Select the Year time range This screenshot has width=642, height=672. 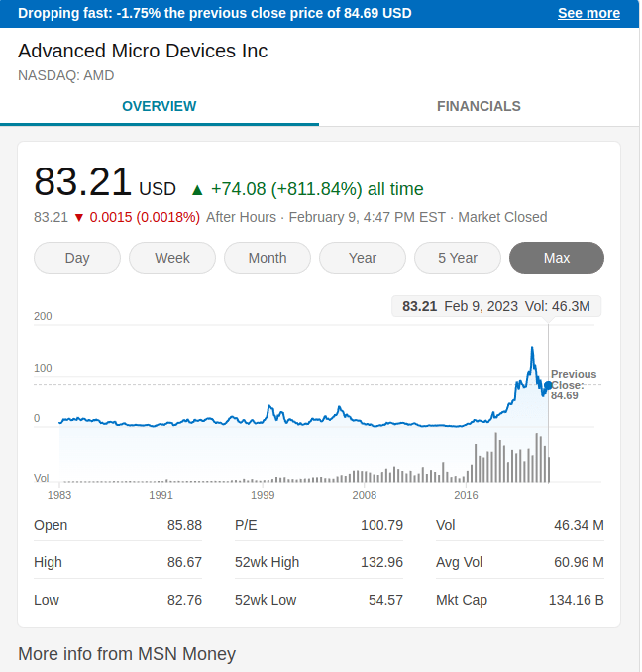(x=363, y=258)
